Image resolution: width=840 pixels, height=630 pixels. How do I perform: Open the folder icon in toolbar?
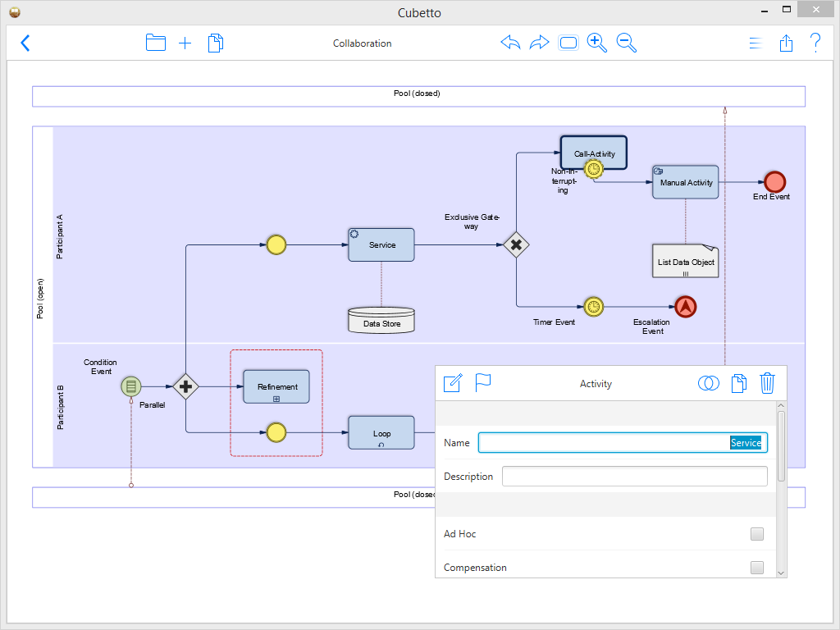155,43
